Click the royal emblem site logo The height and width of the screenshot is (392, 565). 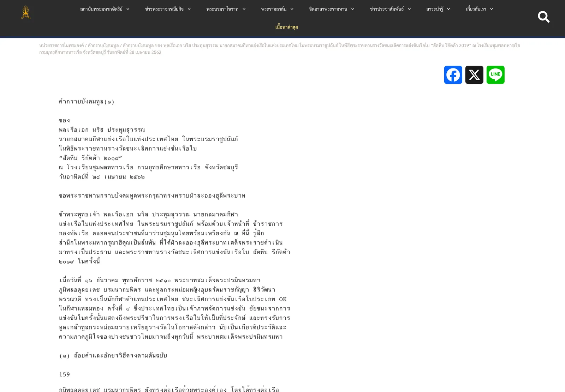pyautogui.click(x=25, y=12)
